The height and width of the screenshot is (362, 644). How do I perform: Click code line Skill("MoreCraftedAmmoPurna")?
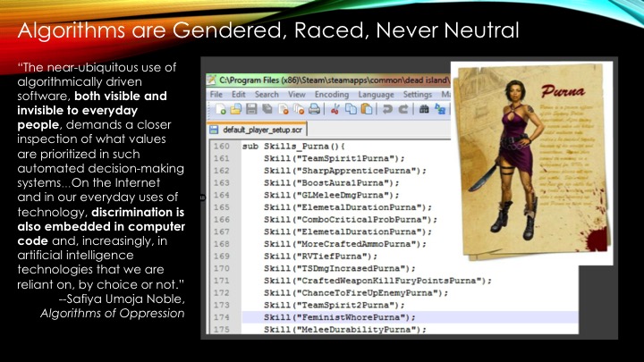pyautogui.click(x=345, y=244)
